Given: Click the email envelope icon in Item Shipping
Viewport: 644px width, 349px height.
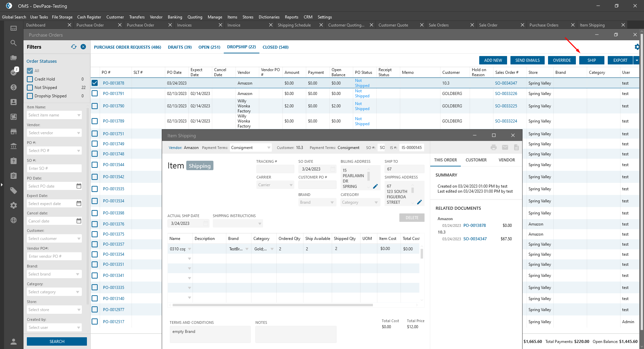Looking at the screenshot, I should [x=505, y=147].
